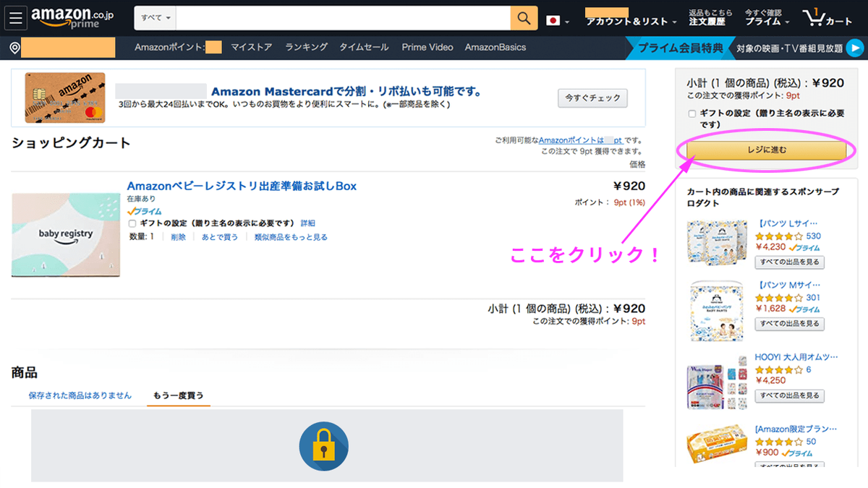Click star rating with 530 reviews
868x488 pixels.
[x=779, y=236]
